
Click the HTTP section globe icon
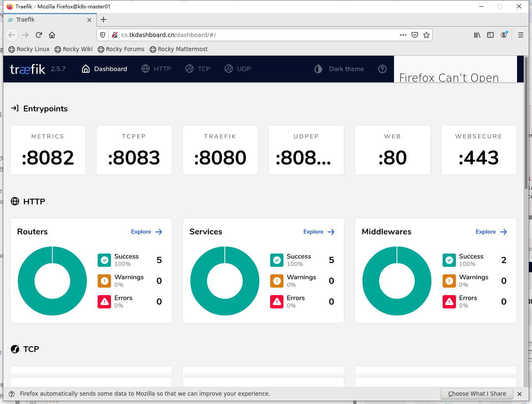click(15, 202)
